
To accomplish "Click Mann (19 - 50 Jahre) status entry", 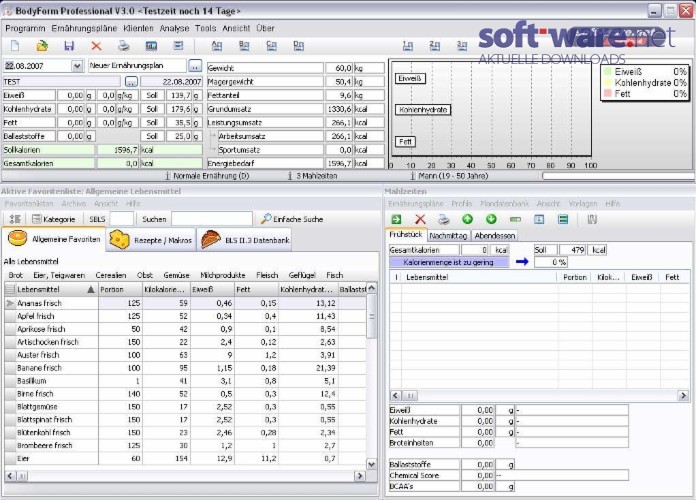I will 449,176.
